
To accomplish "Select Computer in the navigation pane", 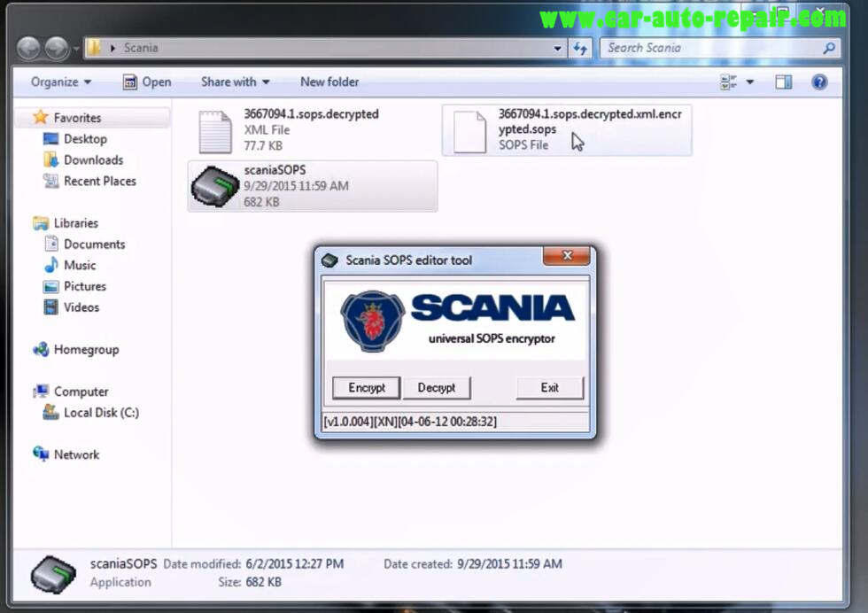I will pos(81,392).
